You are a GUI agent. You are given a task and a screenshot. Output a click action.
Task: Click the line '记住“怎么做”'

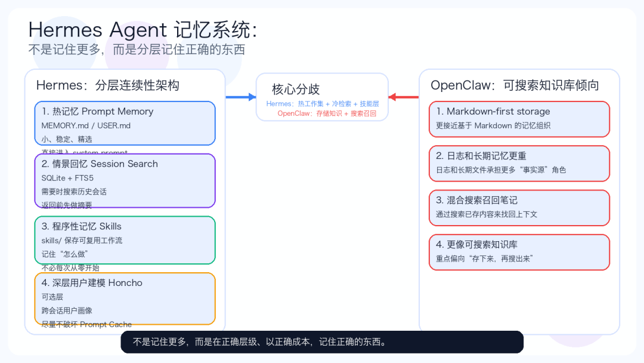click(64, 254)
